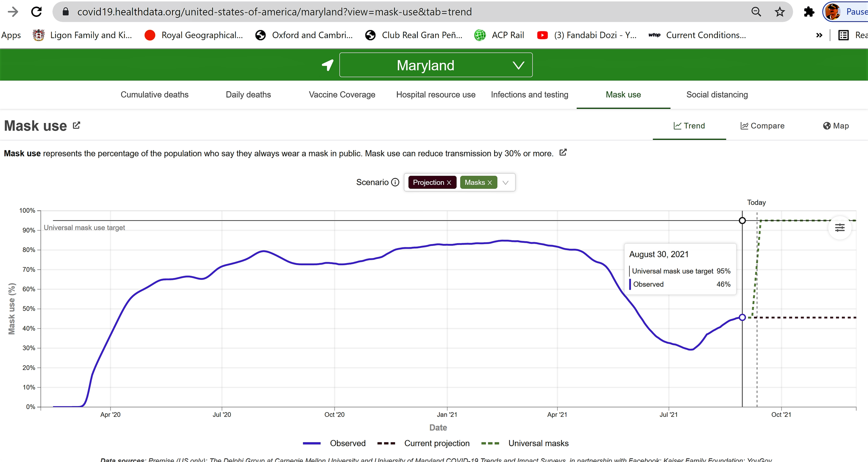The width and height of the screenshot is (868, 462).
Task: Click the observed data point on chart
Action: (x=742, y=317)
